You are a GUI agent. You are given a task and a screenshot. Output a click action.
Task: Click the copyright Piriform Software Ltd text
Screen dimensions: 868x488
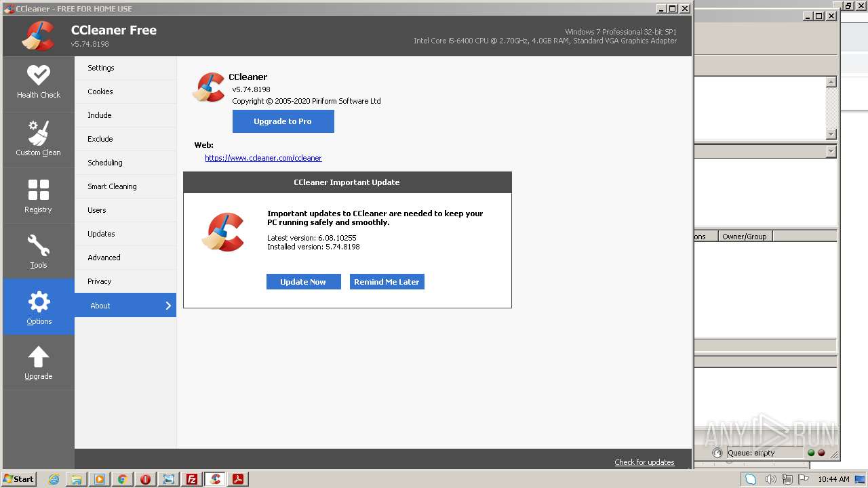(x=307, y=101)
